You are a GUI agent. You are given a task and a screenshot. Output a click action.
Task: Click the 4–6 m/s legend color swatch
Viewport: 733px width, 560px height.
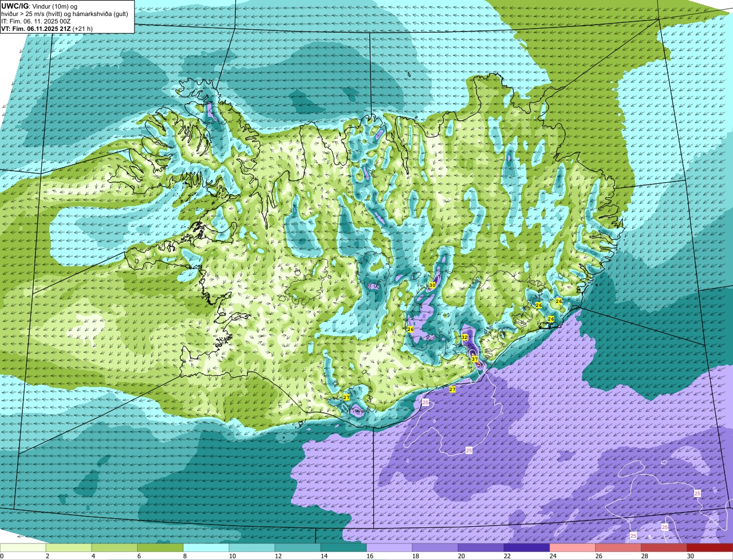[115, 547]
